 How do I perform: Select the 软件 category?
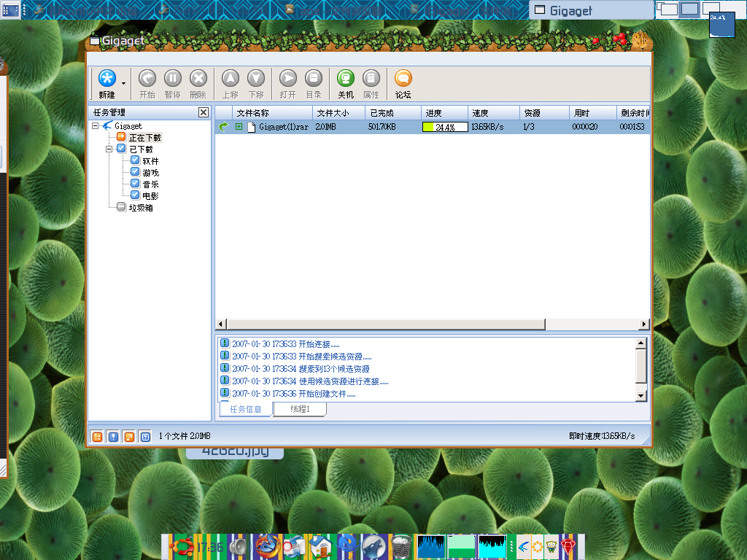(150, 161)
